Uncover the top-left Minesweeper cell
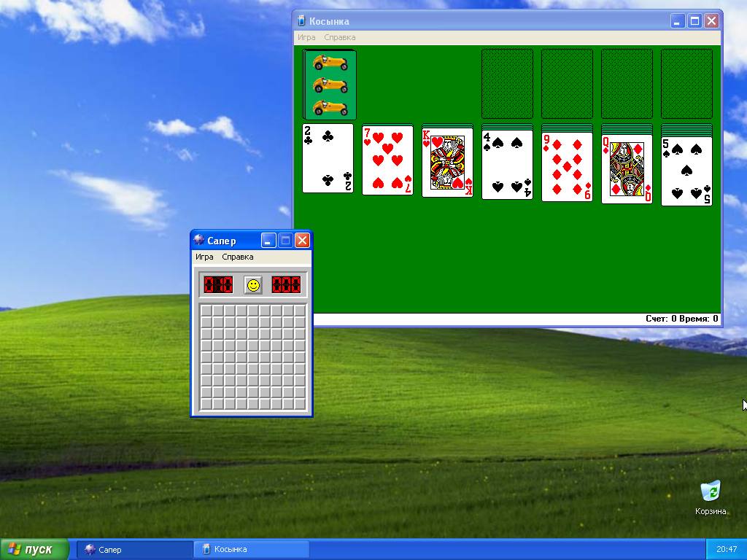Image resolution: width=747 pixels, height=560 pixels. coord(206,311)
